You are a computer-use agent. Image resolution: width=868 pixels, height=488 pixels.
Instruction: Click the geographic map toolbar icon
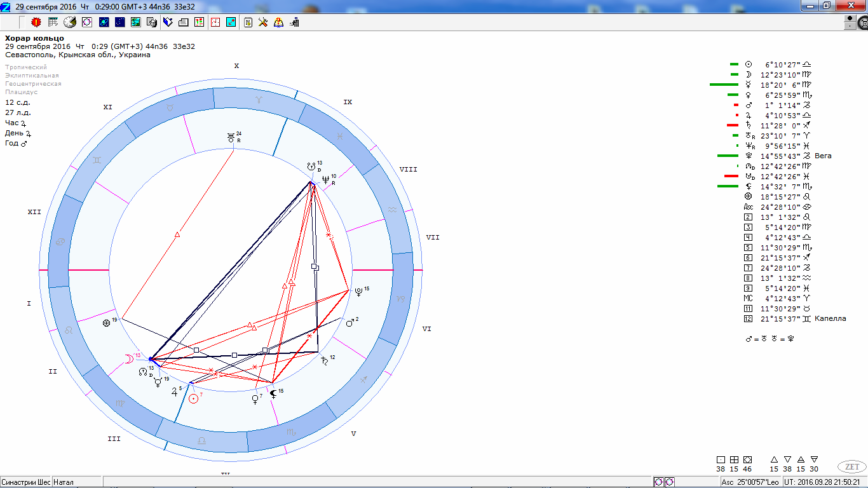coord(135,22)
